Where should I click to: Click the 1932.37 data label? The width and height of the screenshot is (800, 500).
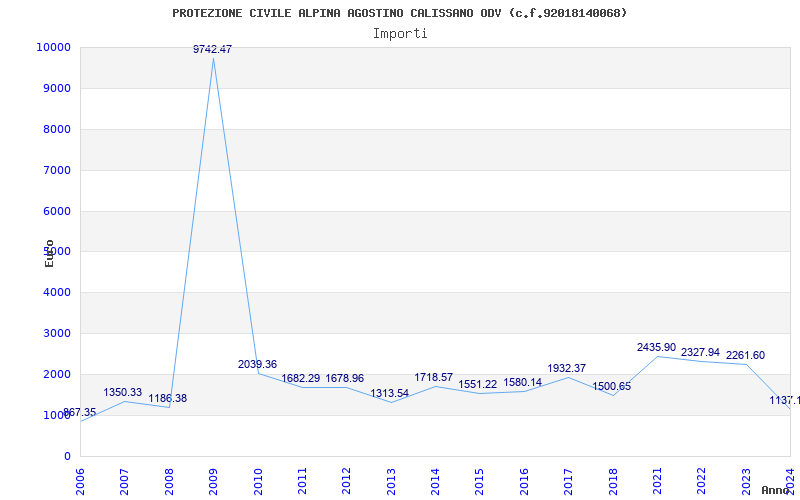(566, 368)
